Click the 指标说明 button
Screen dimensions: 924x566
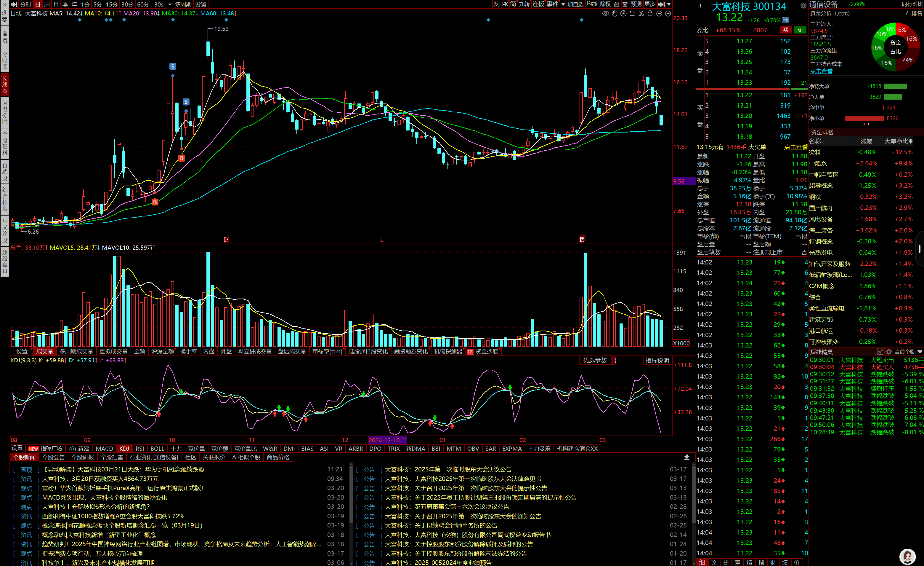pos(657,360)
